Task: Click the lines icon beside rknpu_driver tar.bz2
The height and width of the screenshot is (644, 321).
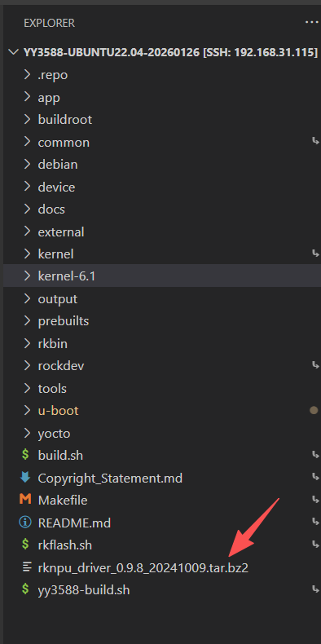Action: point(27,567)
